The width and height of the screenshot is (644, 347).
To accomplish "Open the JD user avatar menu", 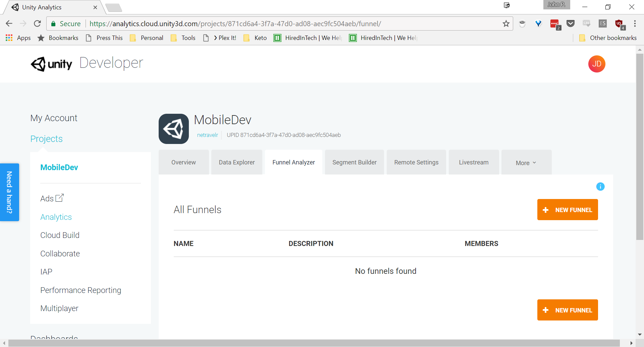I will pos(597,64).
